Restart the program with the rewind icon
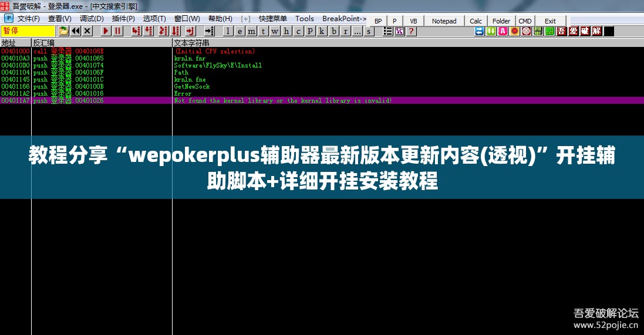The height and width of the screenshot is (335, 644). tap(76, 31)
